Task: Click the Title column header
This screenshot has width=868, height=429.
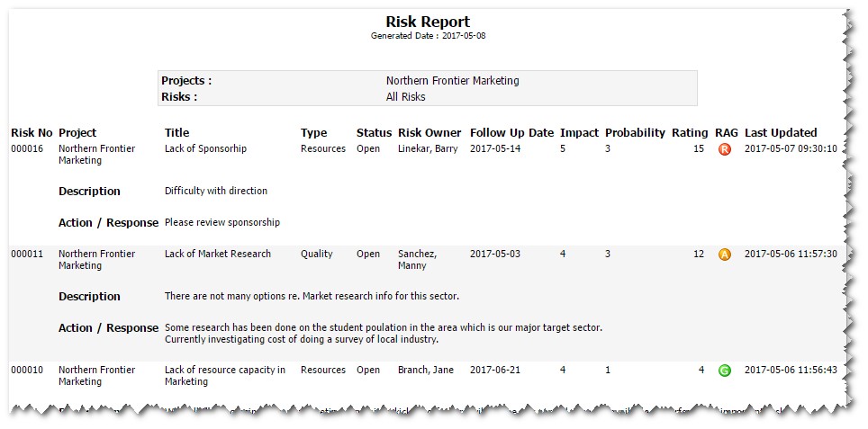Action: point(176,133)
